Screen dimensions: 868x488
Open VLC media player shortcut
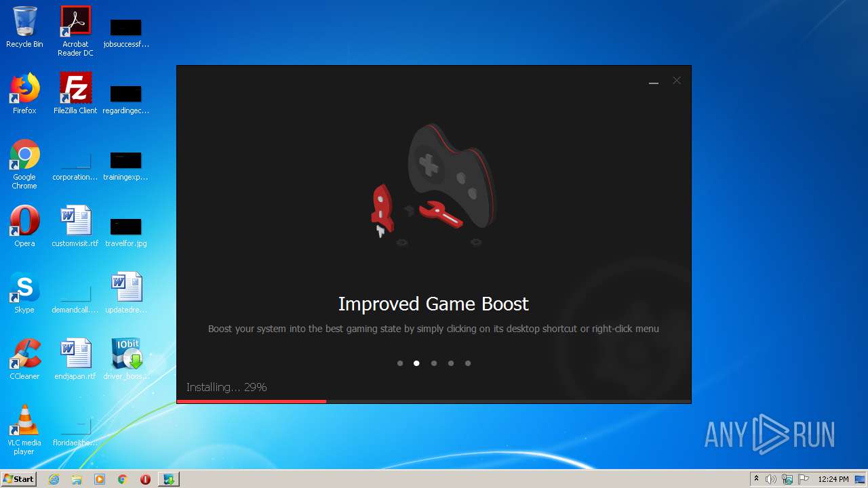point(24,430)
